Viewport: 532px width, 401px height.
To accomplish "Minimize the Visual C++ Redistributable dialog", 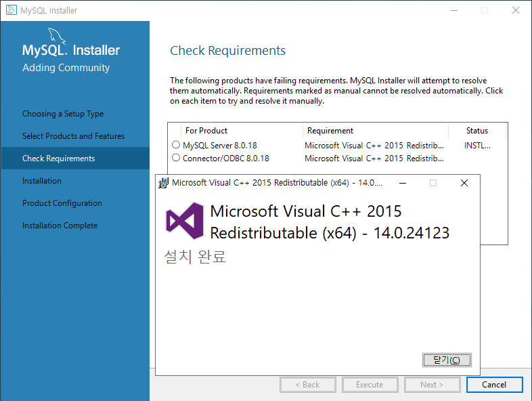I will point(403,183).
